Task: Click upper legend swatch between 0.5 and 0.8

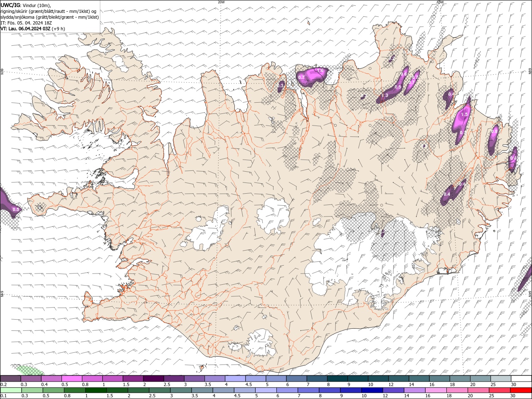Action: [71, 378]
